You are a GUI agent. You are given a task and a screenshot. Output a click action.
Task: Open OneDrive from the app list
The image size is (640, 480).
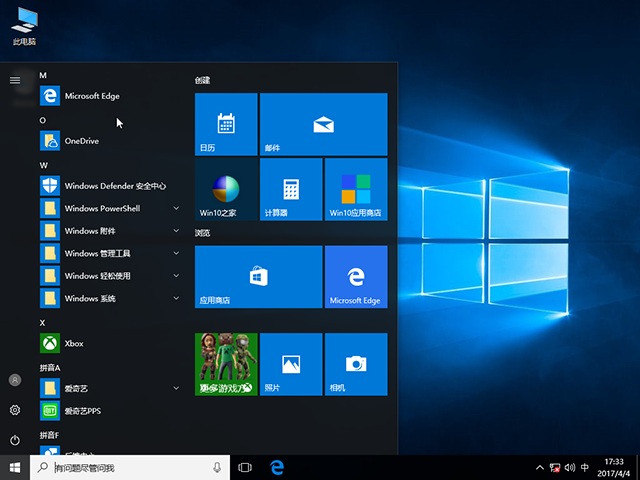tap(81, 141)
